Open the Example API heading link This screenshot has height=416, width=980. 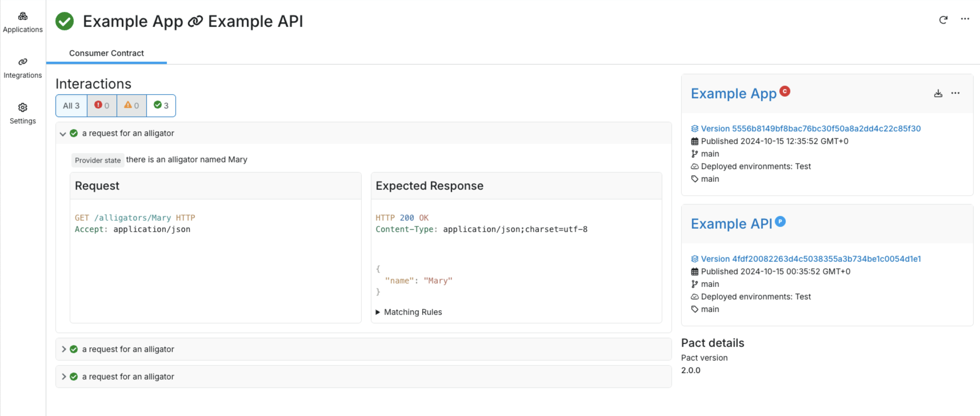(x=731, y=224)
